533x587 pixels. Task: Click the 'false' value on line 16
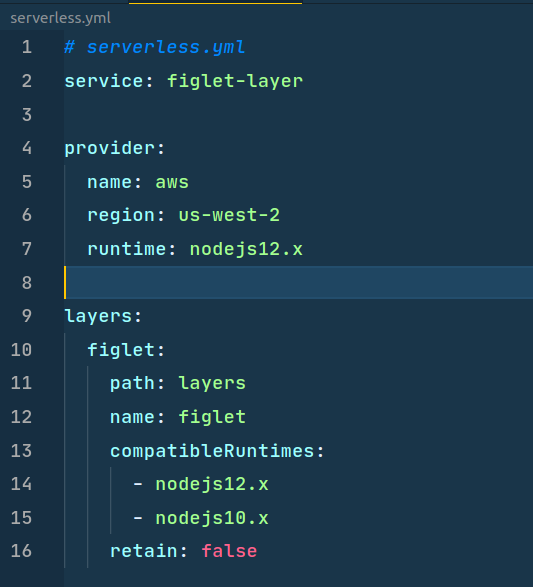229,551
